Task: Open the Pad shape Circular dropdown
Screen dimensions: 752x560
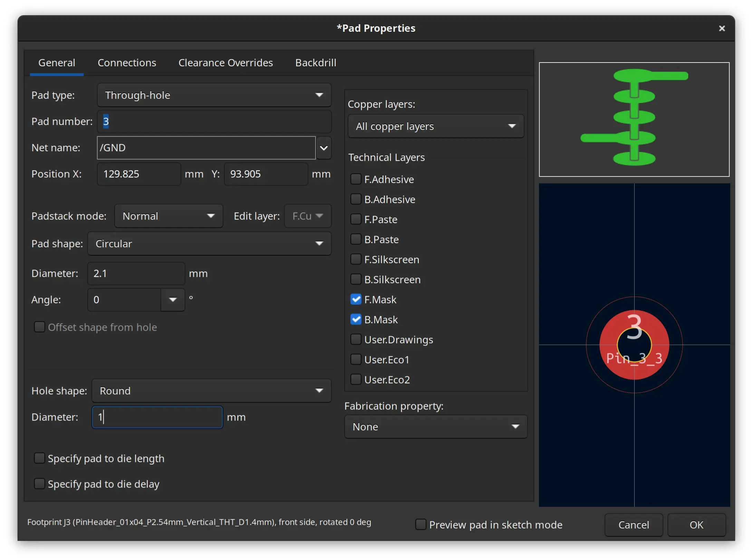Action: click(x=209, y=244)
